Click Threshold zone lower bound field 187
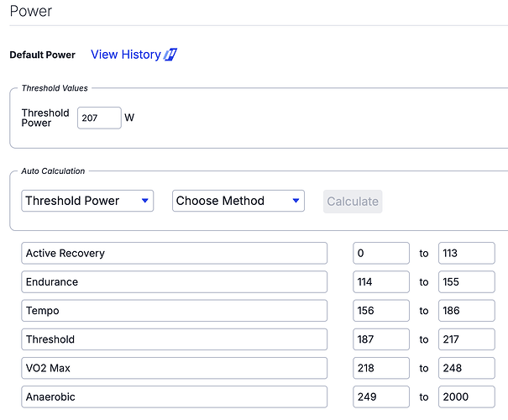This screenshot has width=508, height=420. 381,339
